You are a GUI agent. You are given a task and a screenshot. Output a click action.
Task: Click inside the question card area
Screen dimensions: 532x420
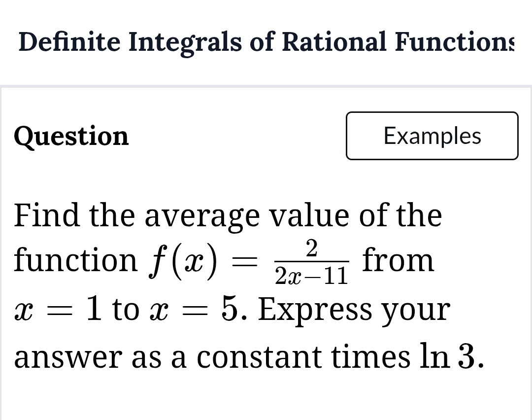pos(266,246)
